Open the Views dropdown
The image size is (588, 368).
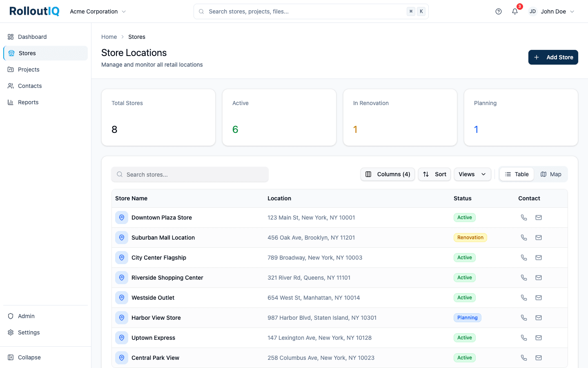coord(472,174)
